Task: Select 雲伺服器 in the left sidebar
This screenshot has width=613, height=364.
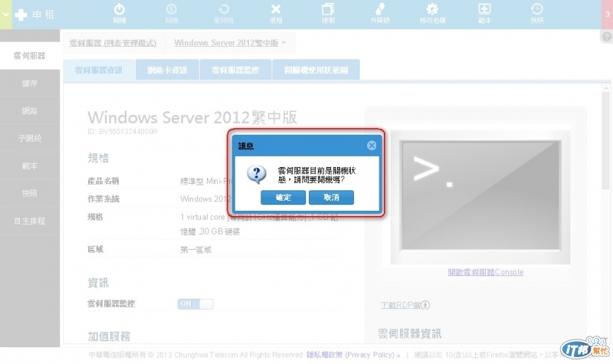Action: point(30,55)
